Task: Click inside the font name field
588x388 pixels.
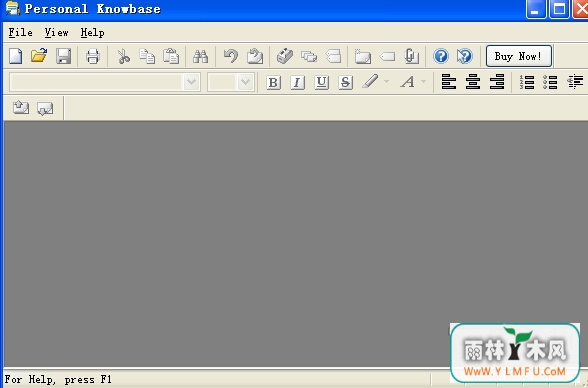Action: (97, 82)
